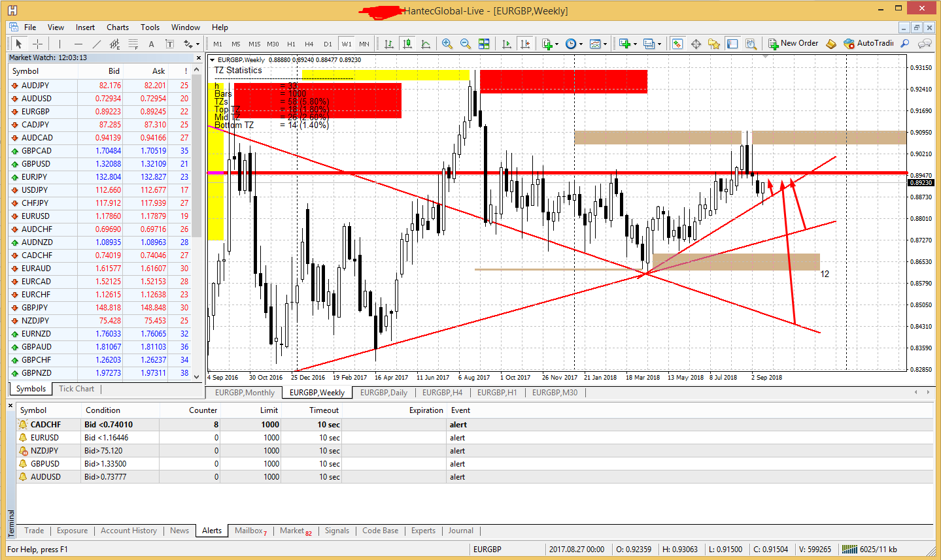Click the NZDJPY alert bell icon
This screenshot has width=941, height=560.
tap(24, 451)
